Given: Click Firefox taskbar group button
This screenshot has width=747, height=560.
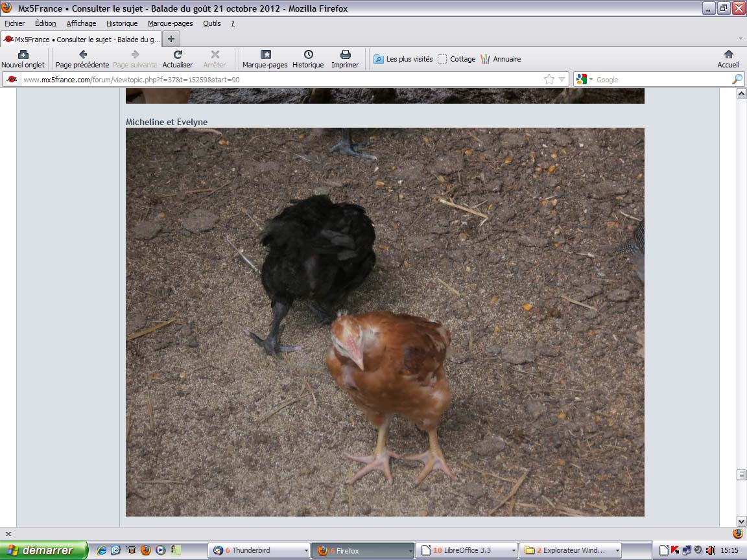Looking at the screenshot, I should point(362,550).
